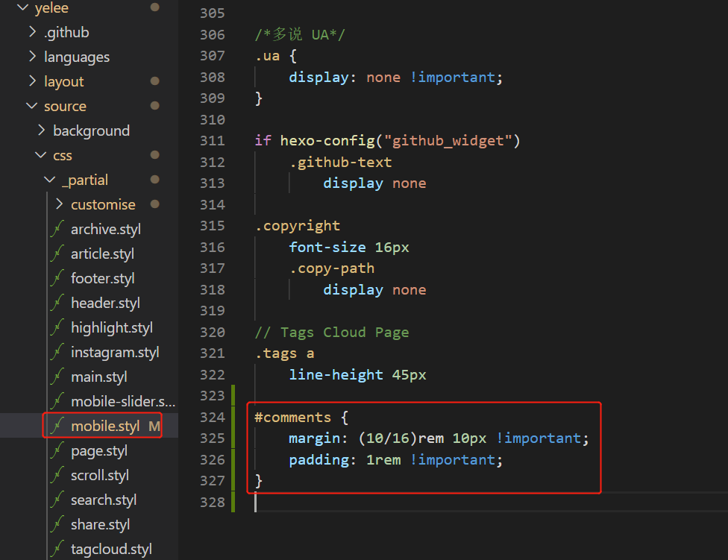Image resolution: width=728 pixels, height=560 pixels.
Task: Click the Stylus file icon beside archive.styl
Action: pos(57,230)
